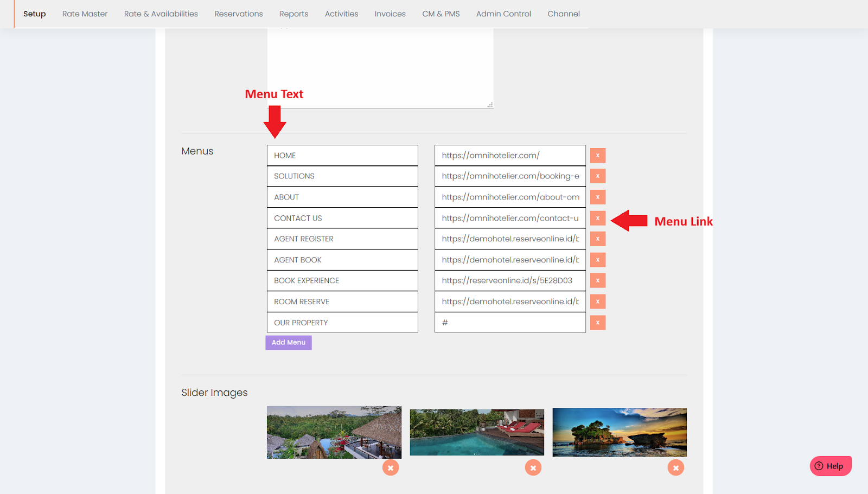Edit the ROOM RESERVE link field
This screenshot has width=868, height=494.
tap(510, 301)
